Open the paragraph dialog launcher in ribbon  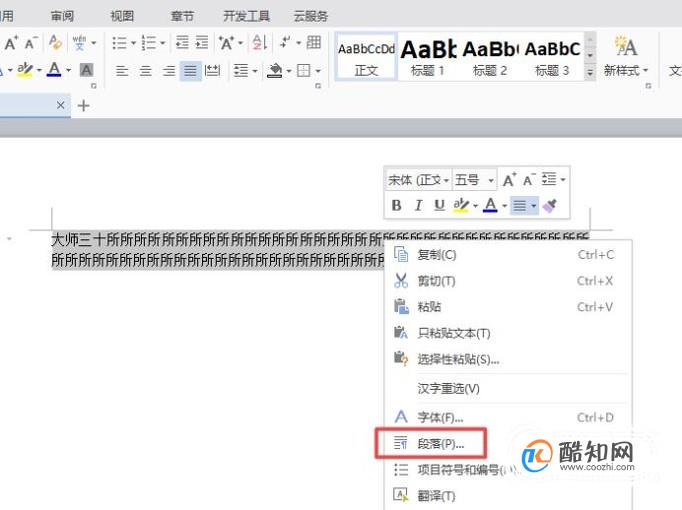(318, 86)
